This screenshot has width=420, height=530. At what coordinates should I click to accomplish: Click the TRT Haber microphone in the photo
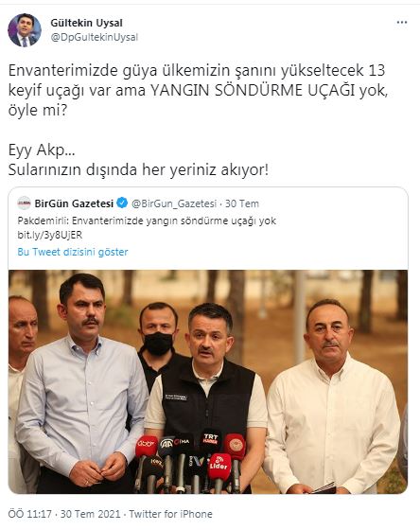(210, 441)
